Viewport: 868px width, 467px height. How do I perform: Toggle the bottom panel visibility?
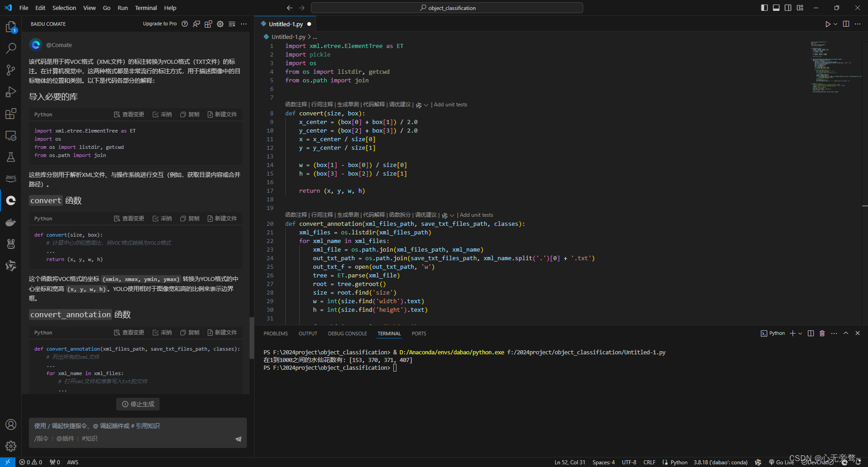coord(776,8)
